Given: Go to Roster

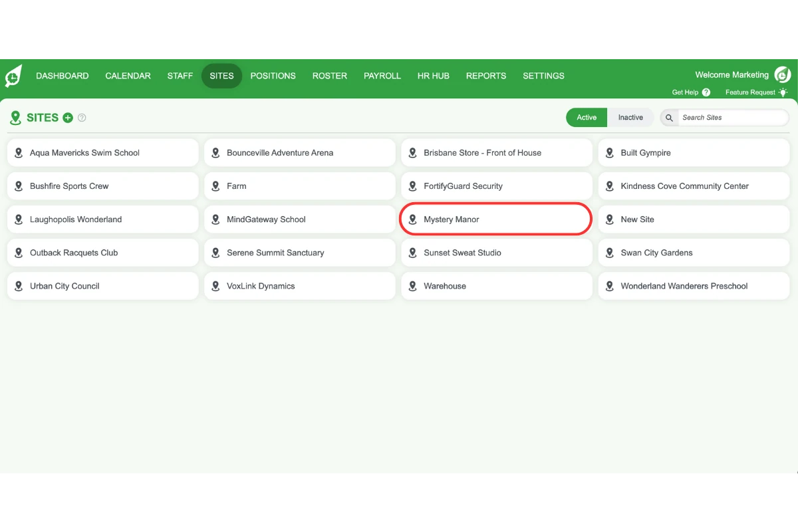Looking at the screenshot, I should tap(330, 76).
